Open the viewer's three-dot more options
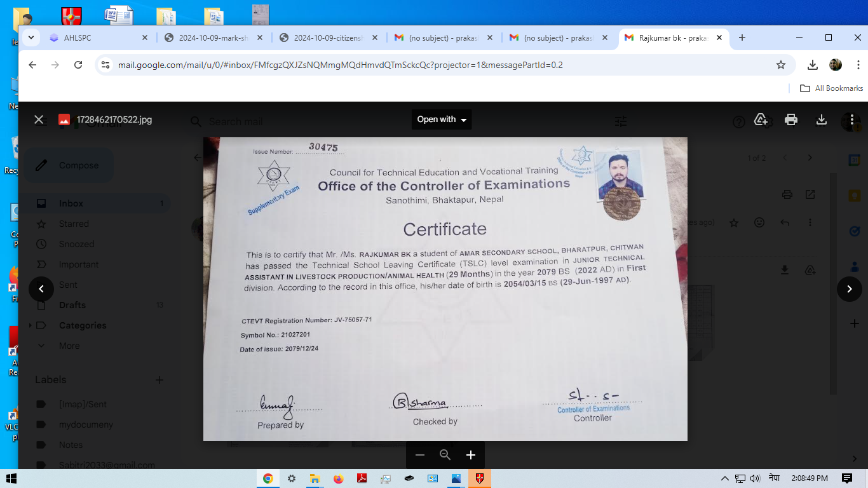Viewport: 868px width, 488px height. (x=851, y=119)
